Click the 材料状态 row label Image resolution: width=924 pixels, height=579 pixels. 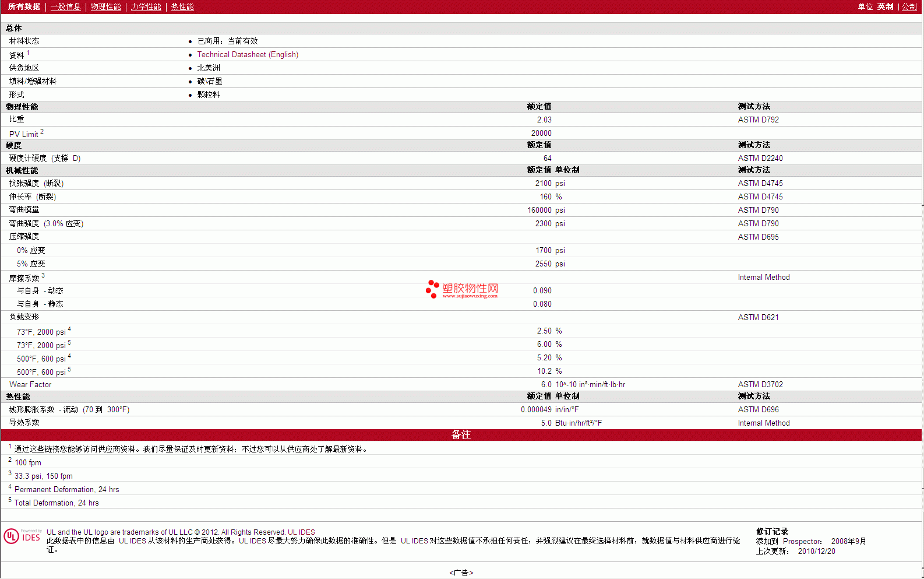click(x=24, y=41)
